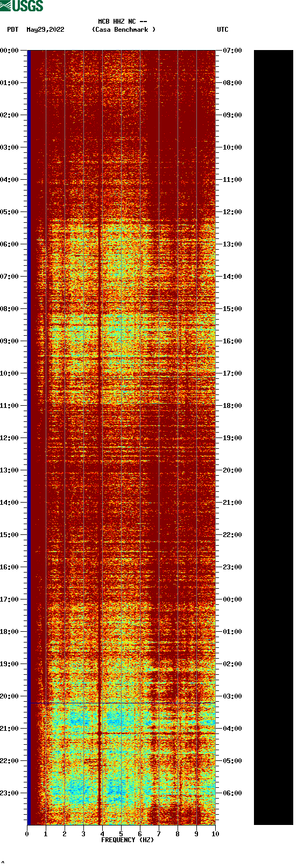This screenshot has width=297, height=868.
Task: Click the black panel right of spectrogram
Action: pyautogui.click(x=273, y=437)
